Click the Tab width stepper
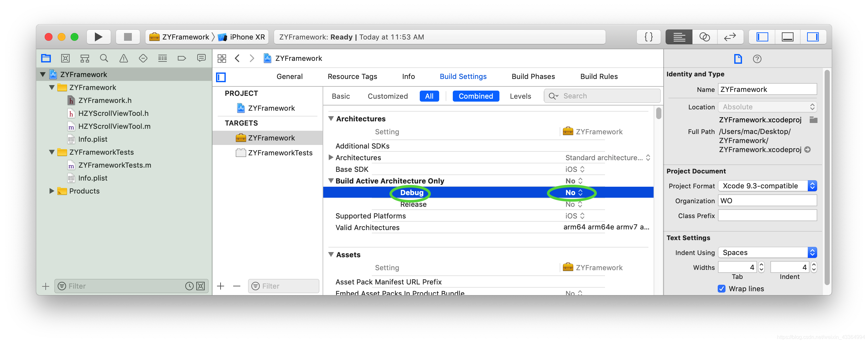 (x=761, y=267)
